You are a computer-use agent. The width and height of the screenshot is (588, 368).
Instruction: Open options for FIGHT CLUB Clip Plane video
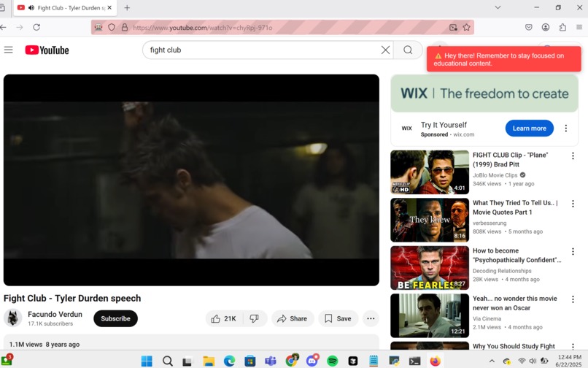coord(573,156)
